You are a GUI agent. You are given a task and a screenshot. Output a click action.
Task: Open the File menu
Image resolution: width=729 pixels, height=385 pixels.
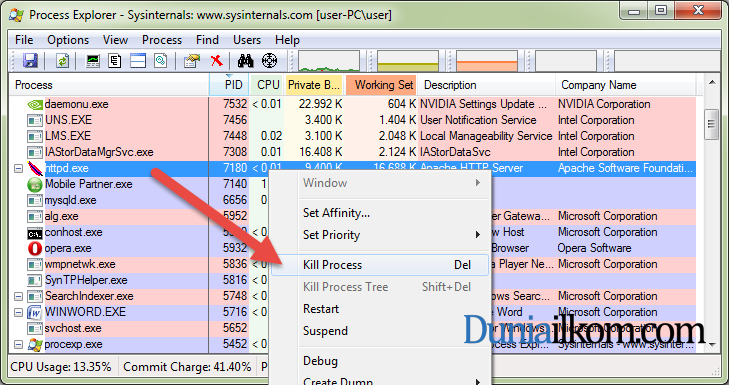pyautogui.click(x=24, y=40)
